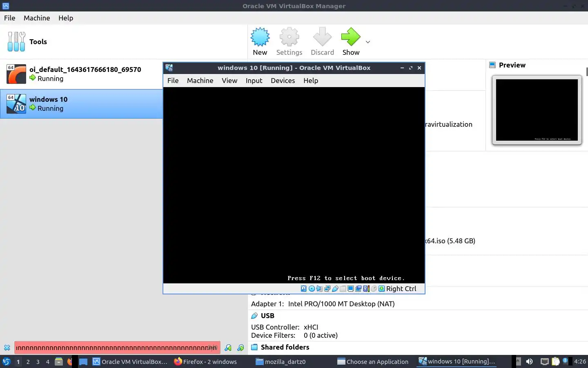
Task: Switch to Firefox - 2 windows taskbar entry
Action: (205, 361)
